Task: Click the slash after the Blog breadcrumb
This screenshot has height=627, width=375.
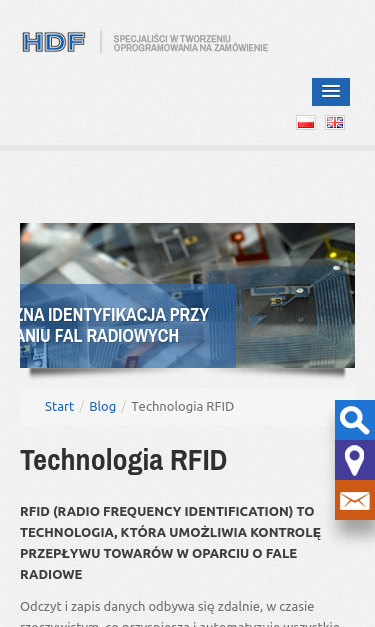Action: coord(124,407)
